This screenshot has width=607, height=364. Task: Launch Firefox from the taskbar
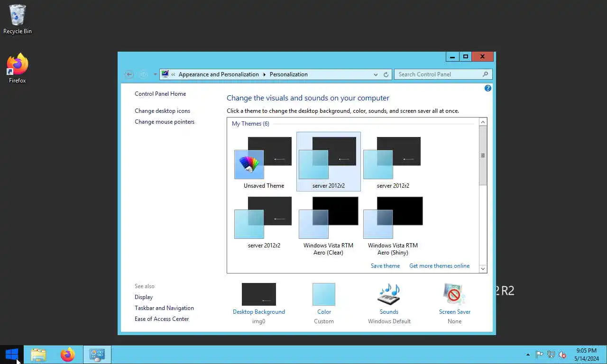68,355
